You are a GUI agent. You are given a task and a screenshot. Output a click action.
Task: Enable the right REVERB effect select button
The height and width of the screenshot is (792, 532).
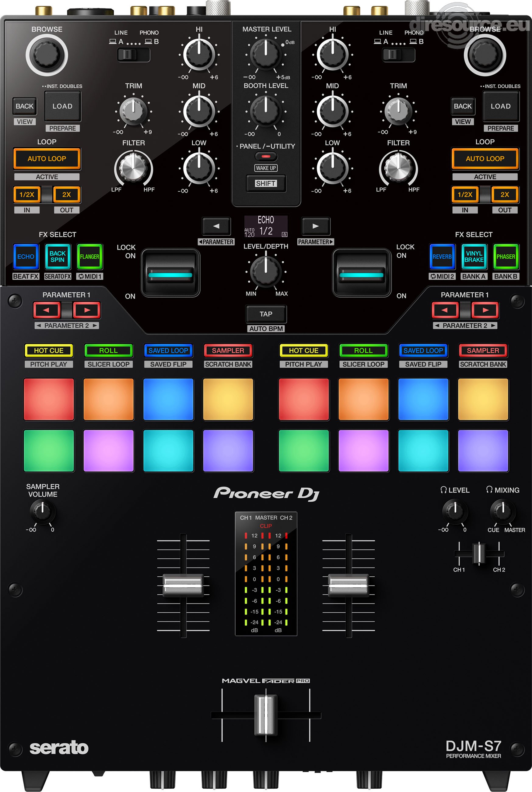[x=442, y=257]
